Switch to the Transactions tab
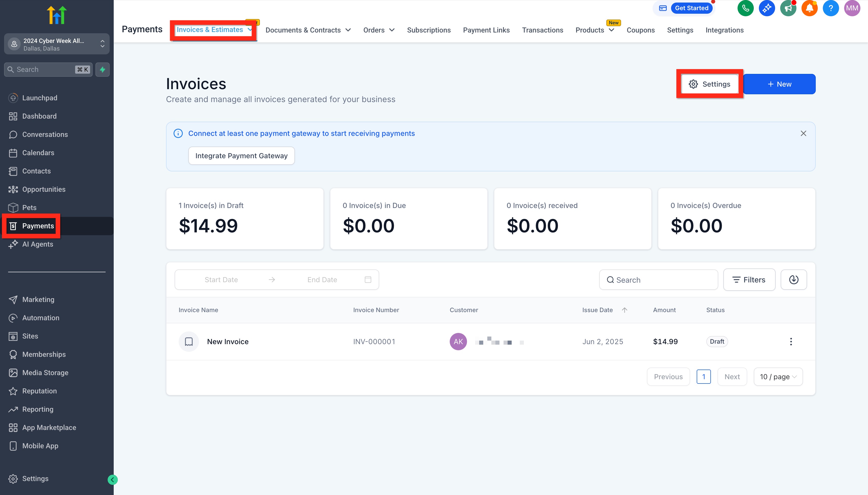868x495 pixels. click(x=542, y=30)
